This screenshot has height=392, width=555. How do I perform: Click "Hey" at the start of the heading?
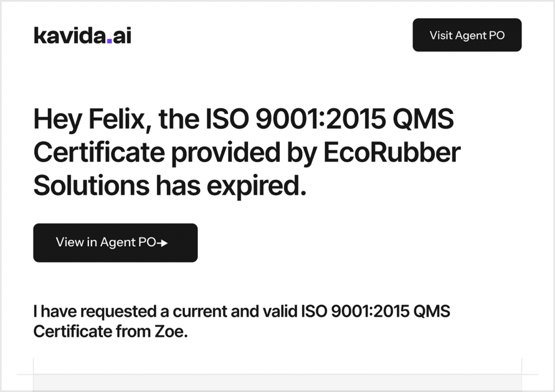(53, 120)
